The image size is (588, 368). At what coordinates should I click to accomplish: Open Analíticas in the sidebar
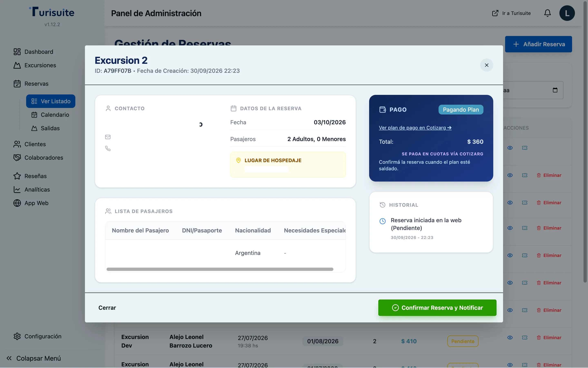(x=32, y=190)
